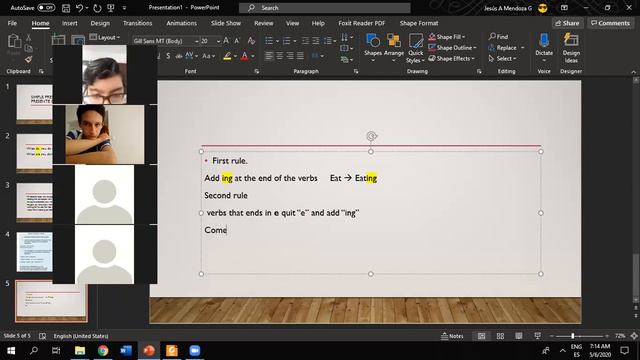Switch to Reading View
Image resolution: width=640 pixels, height=360 pixels.
click(x=519, y=336)
